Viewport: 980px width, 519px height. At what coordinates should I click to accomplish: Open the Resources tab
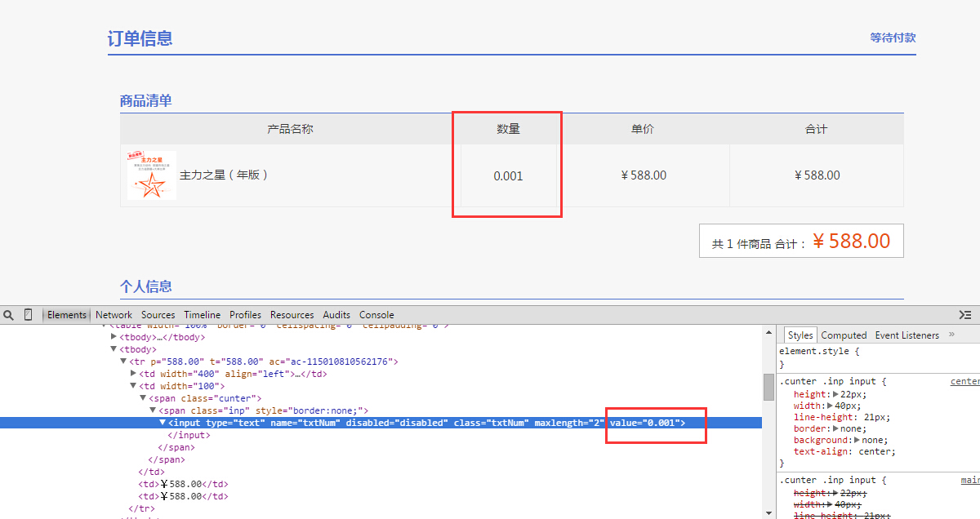pyautogui.click(x=292, y=315)
